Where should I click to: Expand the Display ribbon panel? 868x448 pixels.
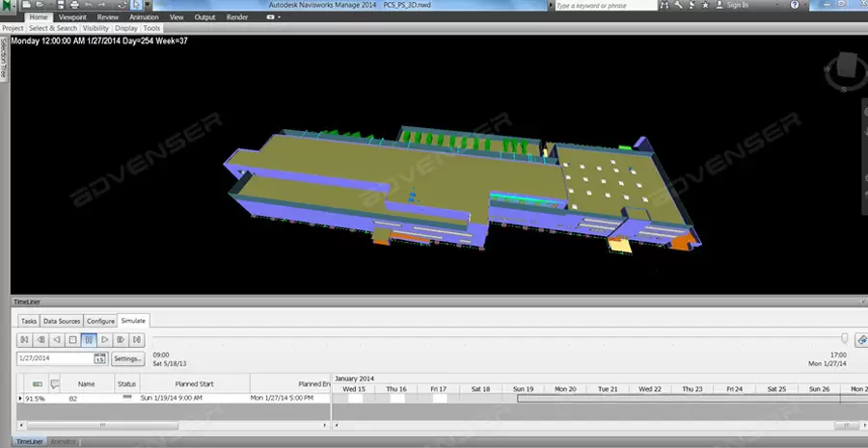[x=126, y=28]
